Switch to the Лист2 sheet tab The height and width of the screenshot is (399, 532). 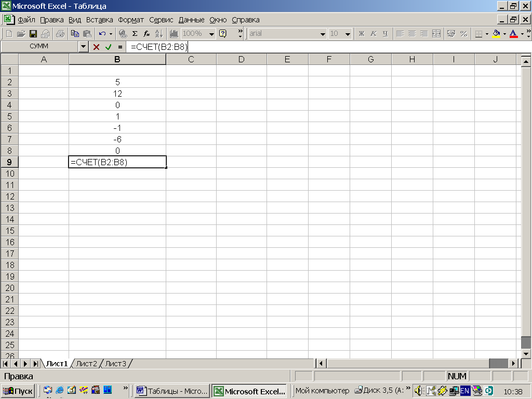pos(87,364)
